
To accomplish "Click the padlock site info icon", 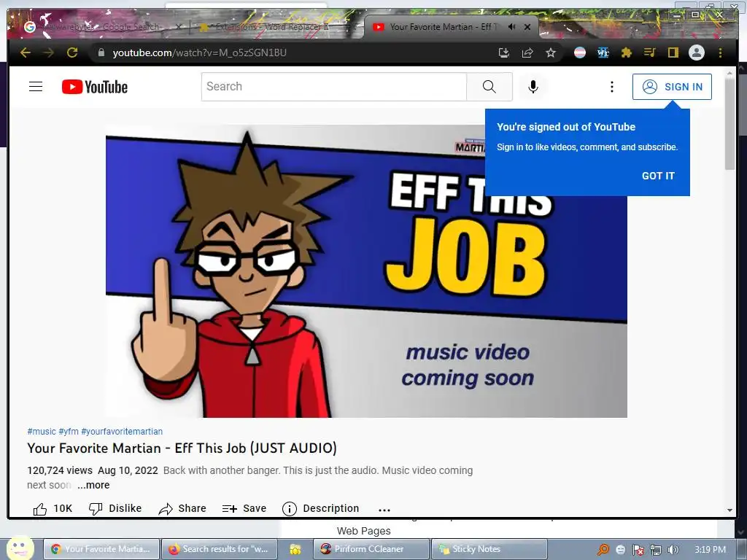I will (x=101, y=52).
